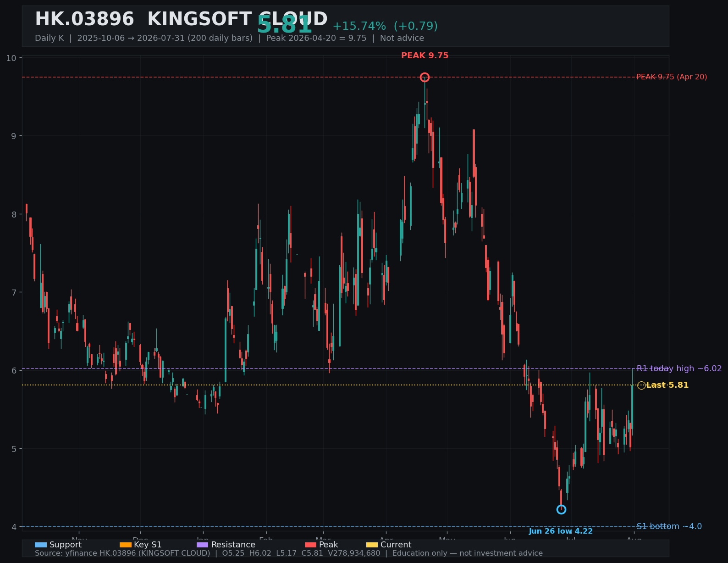The height and width of the screenshot is (563, 728).
Task: Click the y-axis tick label '7'
Action: 14,292
